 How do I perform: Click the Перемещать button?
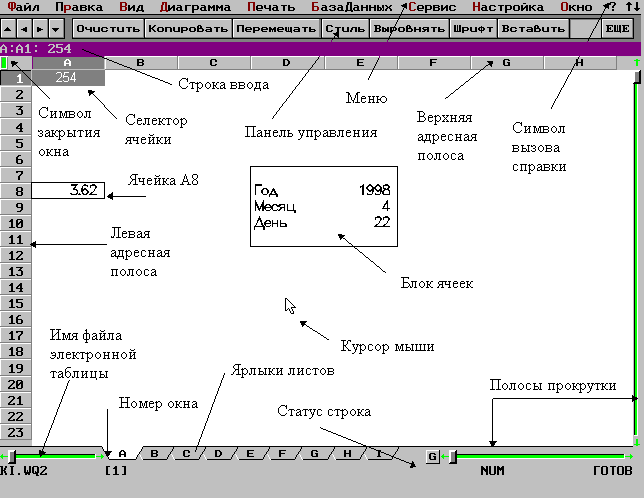276,29
